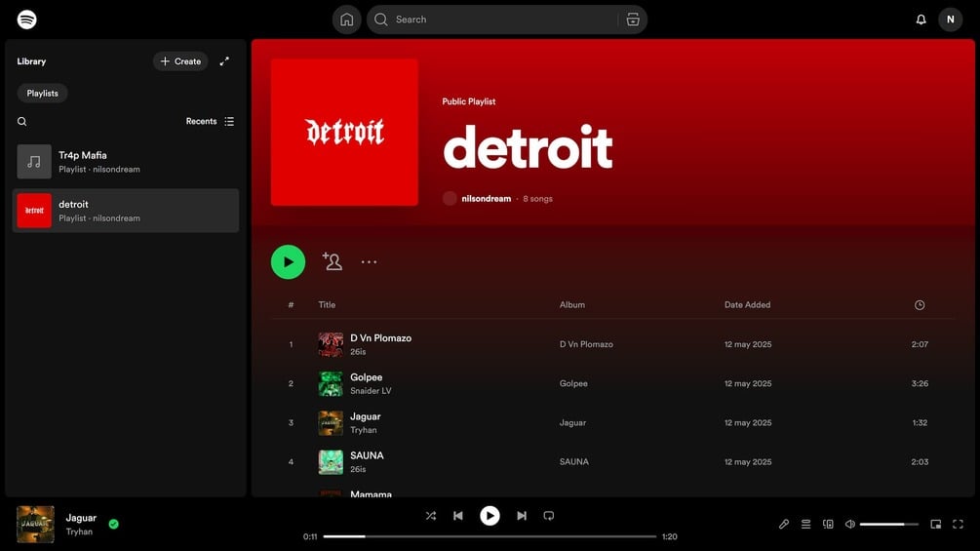The image size is (980, 551).
Task: Open the Recents sort dropdown
Action: click(210, 121)
